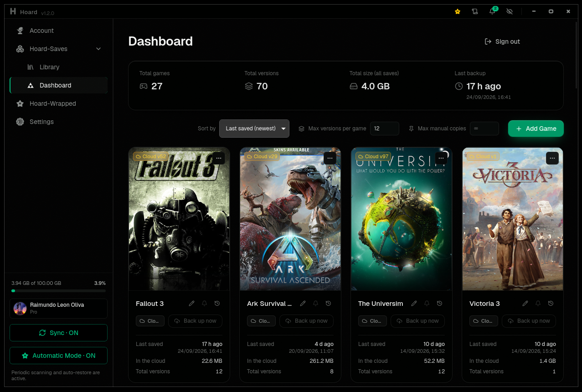Click the bell icon for Ark Survival
The height and width of the screenshot is (392, 582).
pos(315,304)
